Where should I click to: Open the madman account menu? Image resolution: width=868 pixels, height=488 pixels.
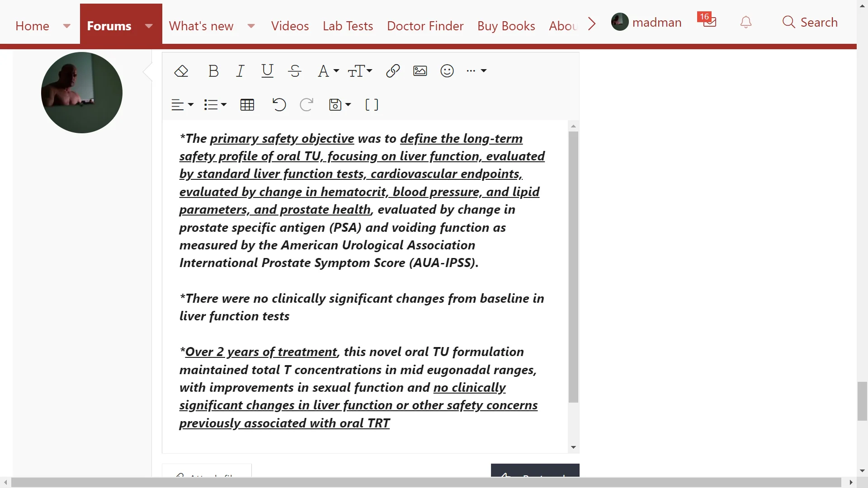pyautogui.click(x=646, y=22)
